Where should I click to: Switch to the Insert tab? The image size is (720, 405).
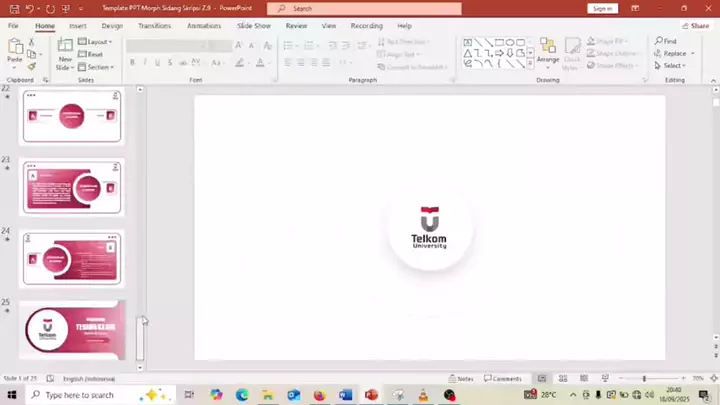point(78,26)
